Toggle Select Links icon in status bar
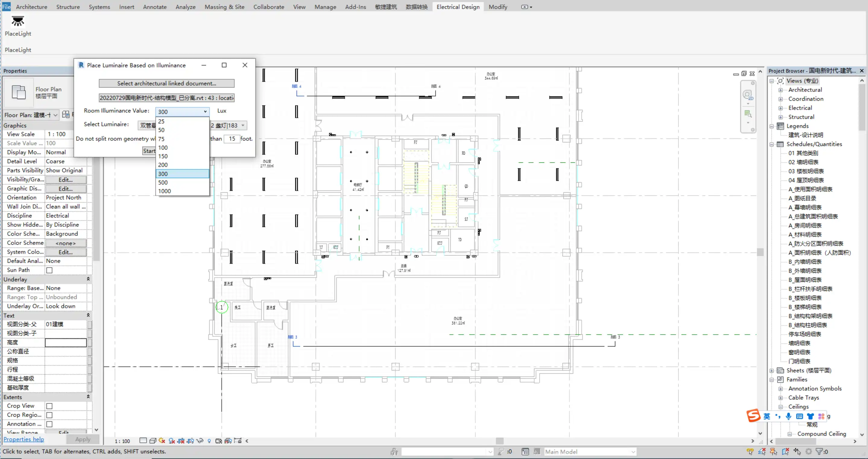Image resolution: width=868 pixels, height=459 pixels. pos(750,451)
